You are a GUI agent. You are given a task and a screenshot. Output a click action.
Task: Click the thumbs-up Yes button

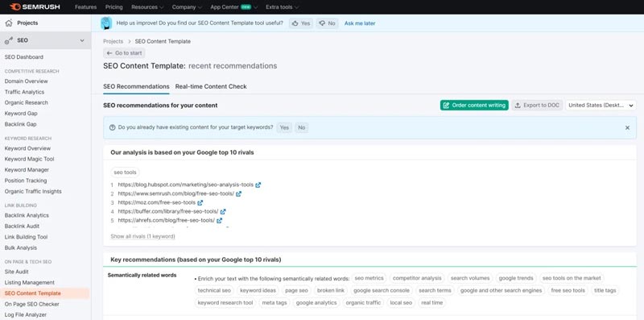pos(300,23)
